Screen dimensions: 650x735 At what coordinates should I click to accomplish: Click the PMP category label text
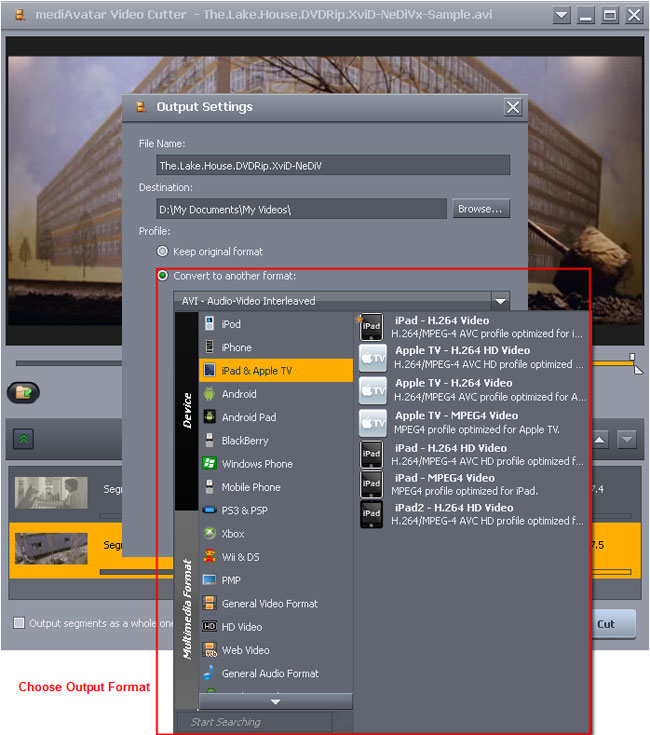click(231, 580)
